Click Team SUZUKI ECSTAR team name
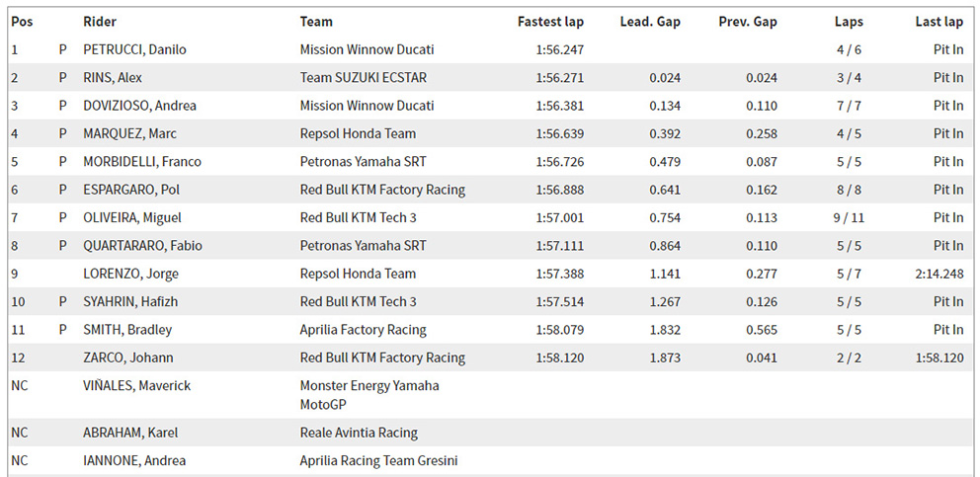Screen dimensions: 980x477 pos(363,77)
